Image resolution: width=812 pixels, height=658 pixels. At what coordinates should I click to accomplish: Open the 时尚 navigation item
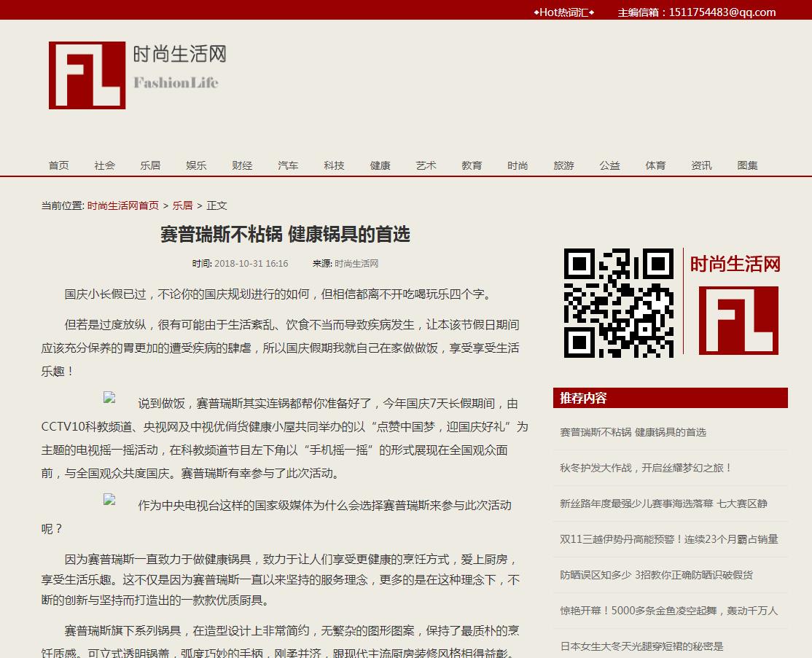518,165
